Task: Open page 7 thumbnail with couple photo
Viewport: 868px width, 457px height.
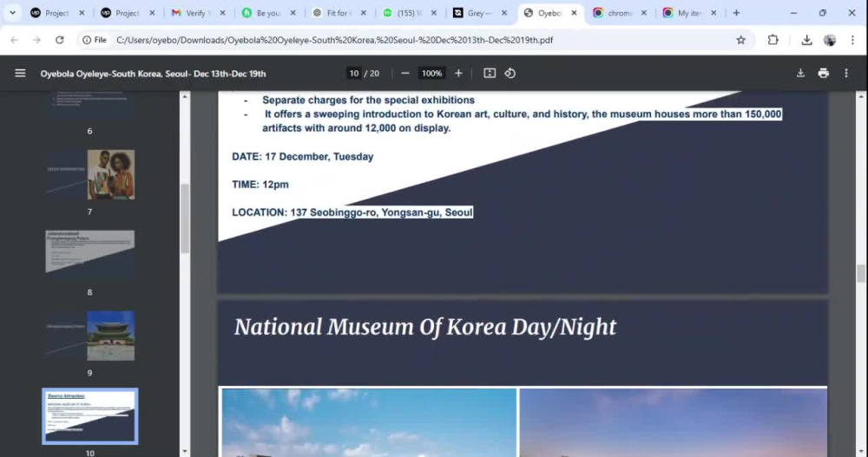Action: tap(89, 174)
